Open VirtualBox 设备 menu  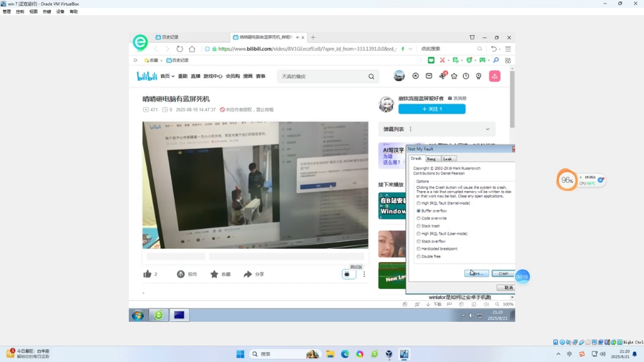(x=60, y=11)
